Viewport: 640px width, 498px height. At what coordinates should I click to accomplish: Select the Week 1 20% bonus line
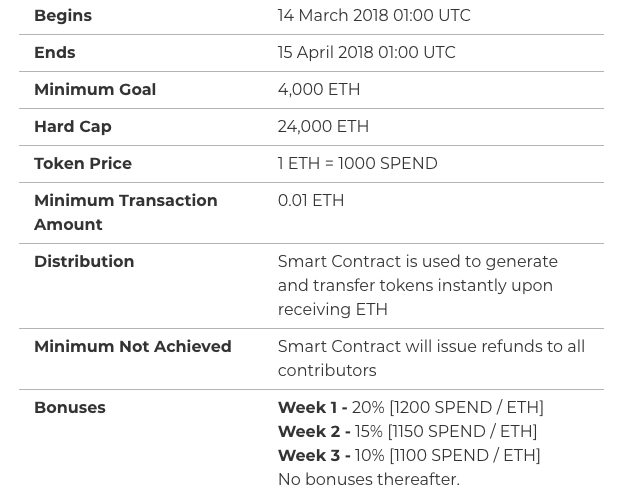(410, 408)
